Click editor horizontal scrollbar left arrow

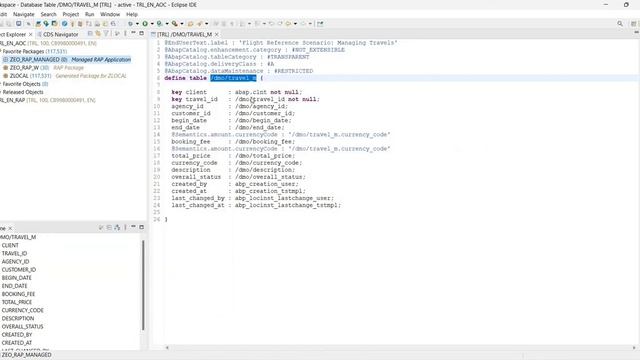167,347
